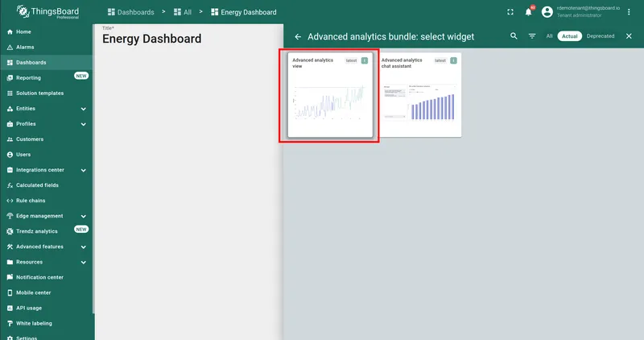Click info icon on chat assistant card
Image resolution: width=644 pixels, height=340 pixels.
pos(453,60)
